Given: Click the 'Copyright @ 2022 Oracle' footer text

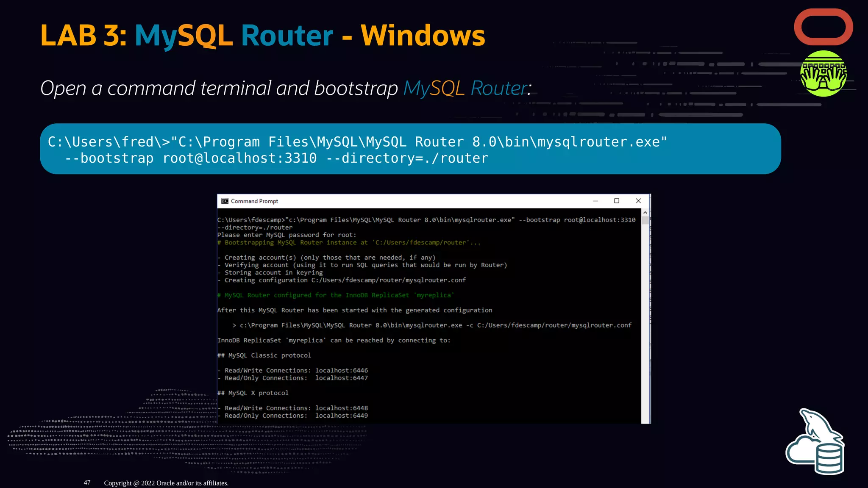Looking at the screenshot, I should (166, 483).
